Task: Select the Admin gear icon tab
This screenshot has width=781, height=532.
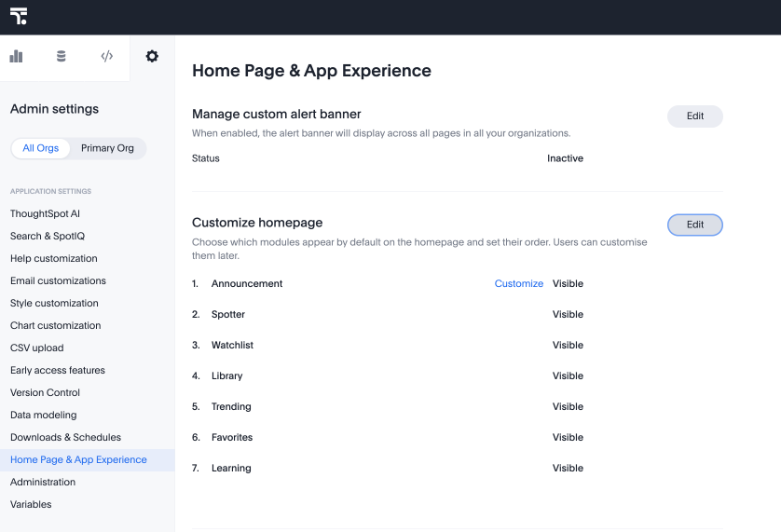Action: [152, 56]
